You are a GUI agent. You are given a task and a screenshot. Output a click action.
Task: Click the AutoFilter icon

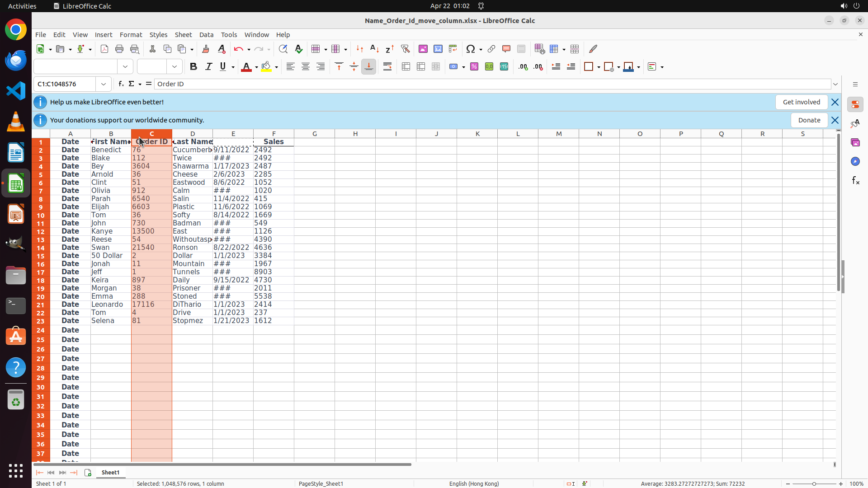[x=405, y=49]
